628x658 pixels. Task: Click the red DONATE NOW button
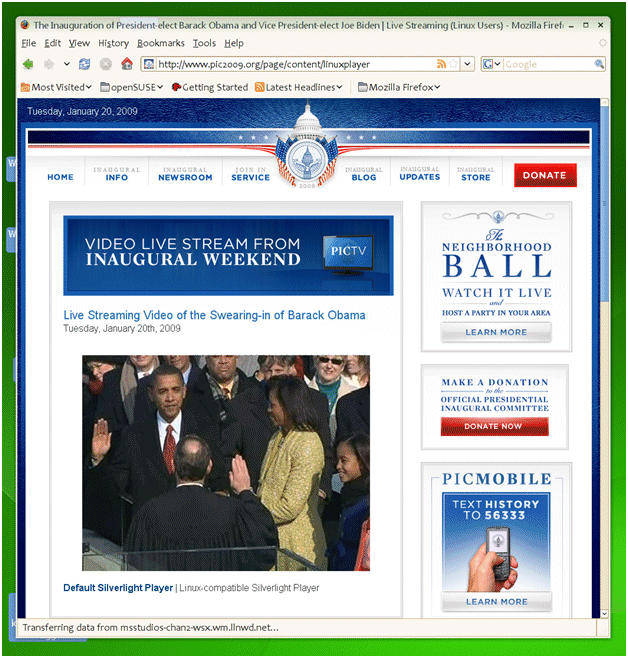[x=494, y=426]
